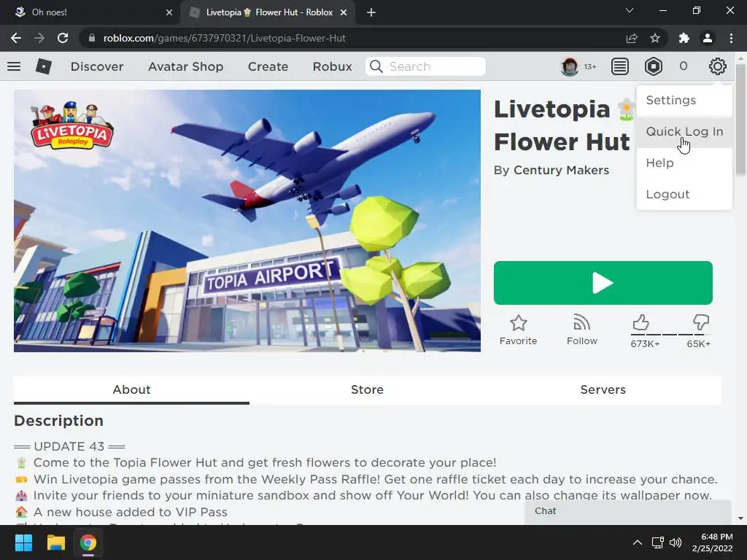The width and height of the screenshot is (747, 560).
Task: Click the 65K+ dislikes count
Action: click(x=698, y=344)
